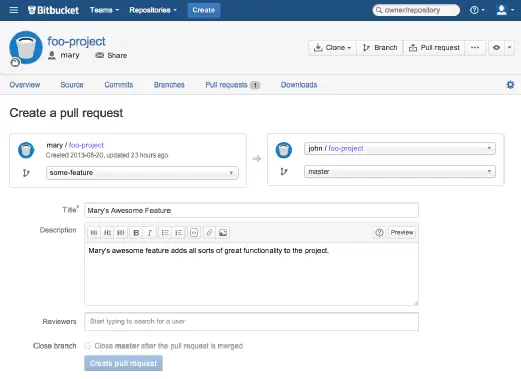Click the Pull request button

pyautogui.click(x=434, y=48)
